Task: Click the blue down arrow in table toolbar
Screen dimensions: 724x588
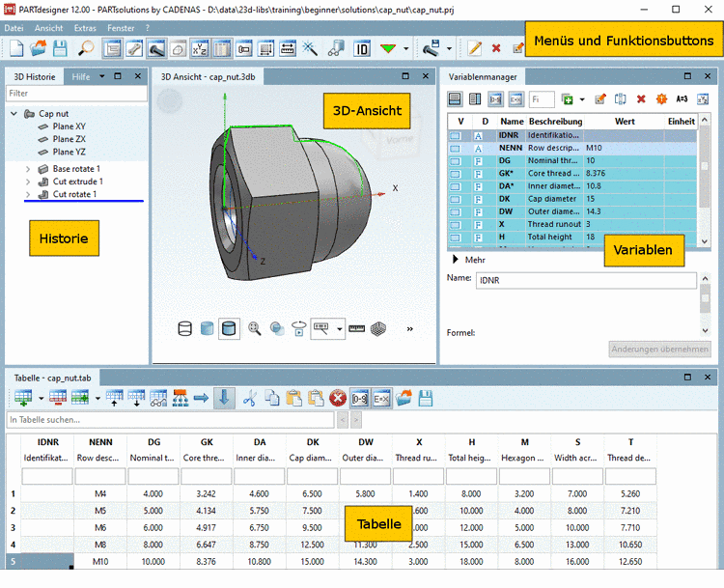Action: (x=223, y=397)
